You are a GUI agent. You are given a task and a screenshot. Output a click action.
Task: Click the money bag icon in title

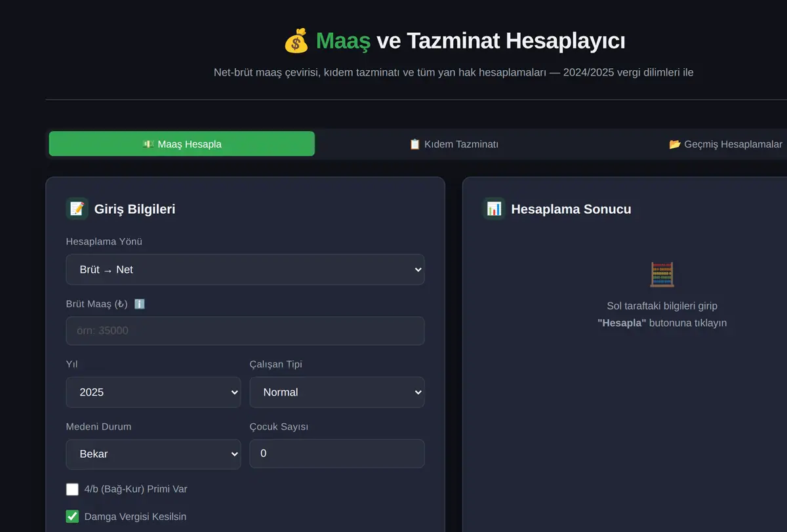[296, 41]
